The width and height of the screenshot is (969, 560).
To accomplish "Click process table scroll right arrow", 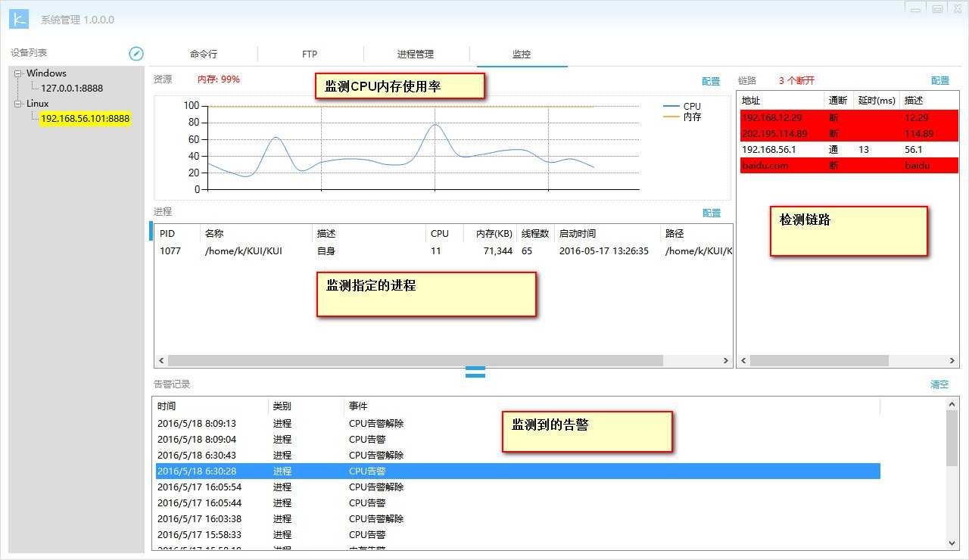I will pyautogui.click(x=725, y=361).
